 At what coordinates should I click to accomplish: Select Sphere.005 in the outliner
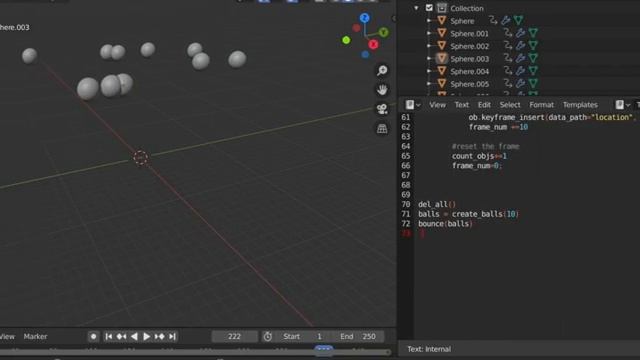[469, 84]
